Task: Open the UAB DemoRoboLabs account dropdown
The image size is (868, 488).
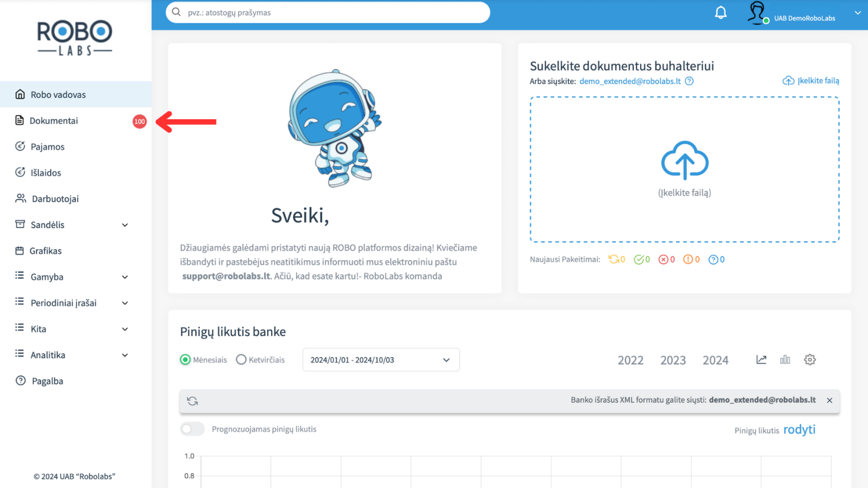Action: pyautogui.click(x=858, y=13)
